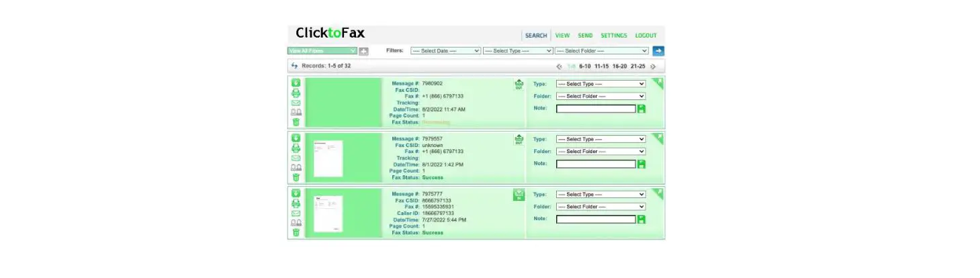The width and height of the screenshot is (980, 278).
Task: Refresh records using the arrows icon
Action: (x=294, y=66)
